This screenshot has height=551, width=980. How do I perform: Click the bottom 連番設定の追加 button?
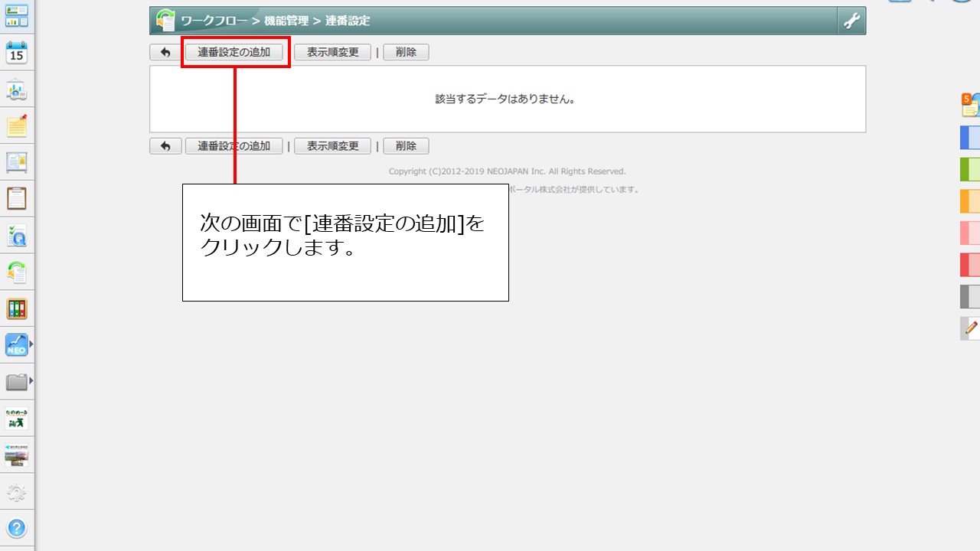pyautogui.click(x=234, y=145)
